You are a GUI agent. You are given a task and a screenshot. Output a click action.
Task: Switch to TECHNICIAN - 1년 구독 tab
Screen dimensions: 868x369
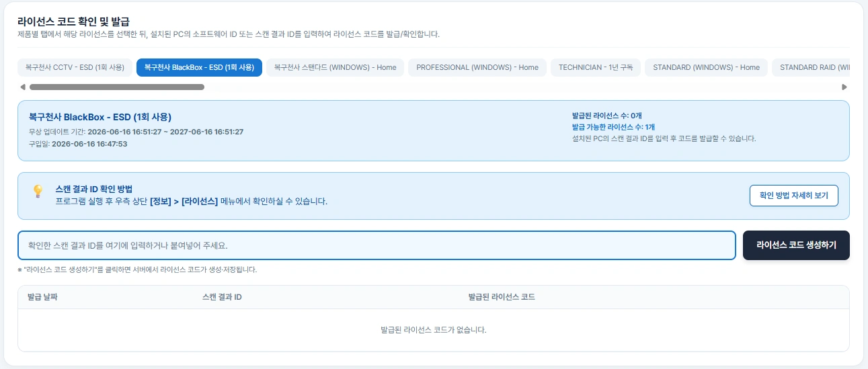pos(596,67)
